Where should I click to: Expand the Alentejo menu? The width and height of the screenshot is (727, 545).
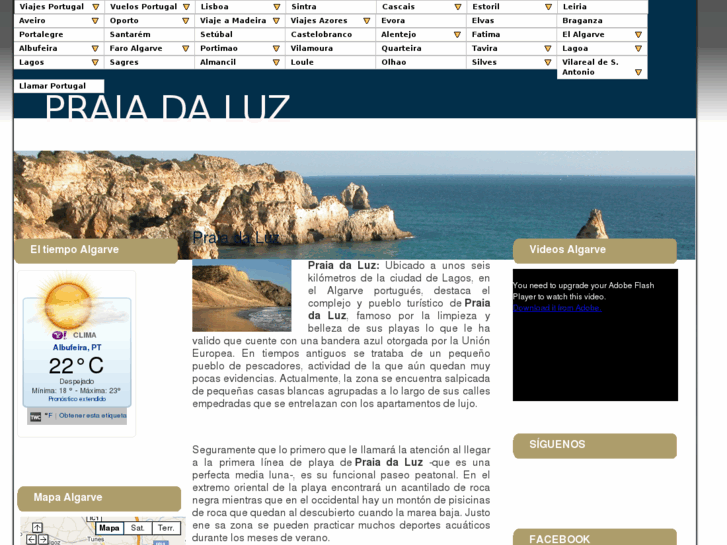click(457, 35)
